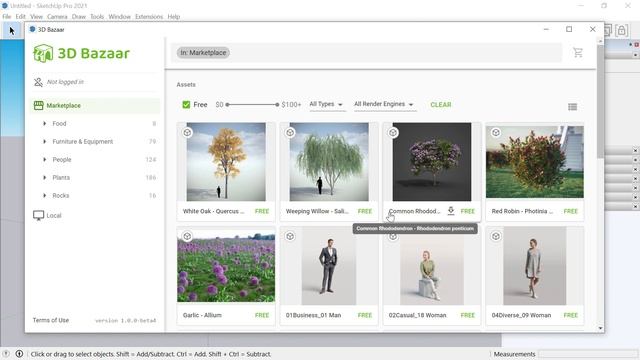The image size is (640, 360).
Task: Open the Draw menu
Action: [x=79, y=17]
